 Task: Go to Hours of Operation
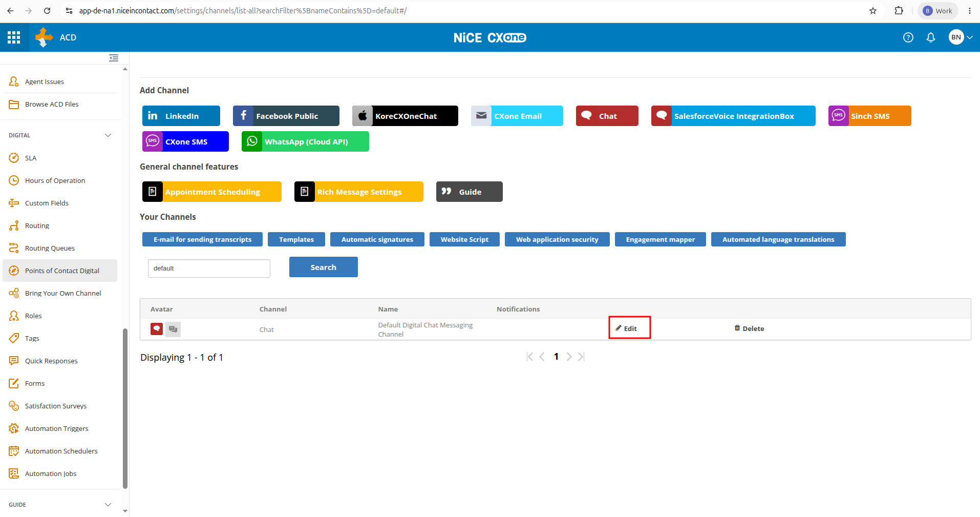coord(55,180)
